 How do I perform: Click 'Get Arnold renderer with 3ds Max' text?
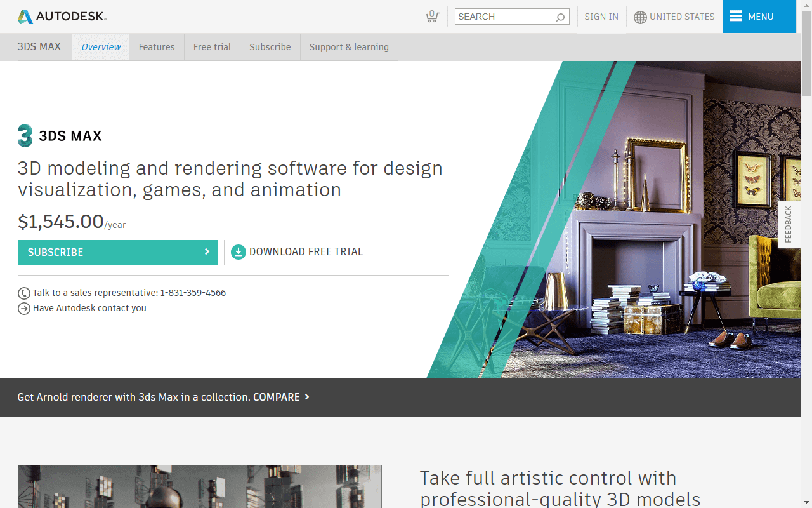click(134, 397)
